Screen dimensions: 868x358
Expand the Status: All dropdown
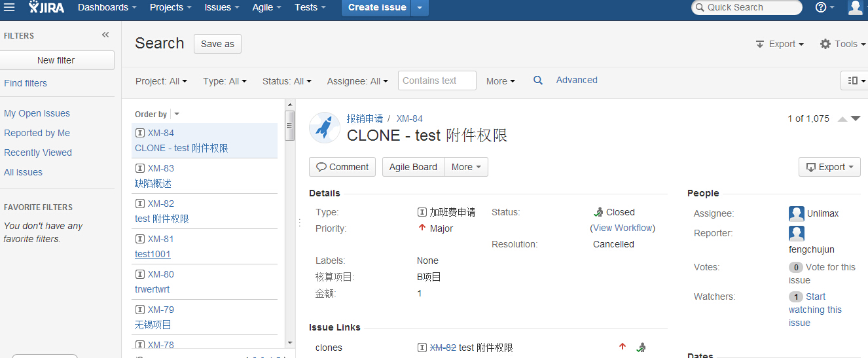tap(287, 81)
